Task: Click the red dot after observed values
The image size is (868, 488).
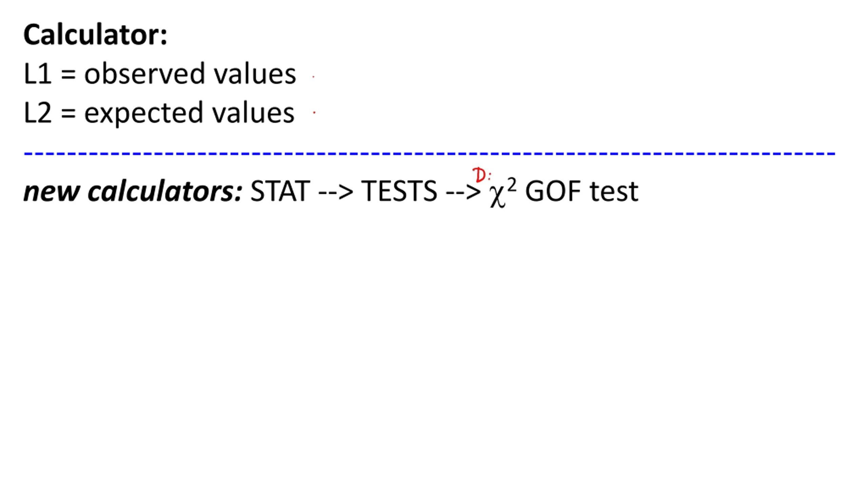Action: coord(313,77)
